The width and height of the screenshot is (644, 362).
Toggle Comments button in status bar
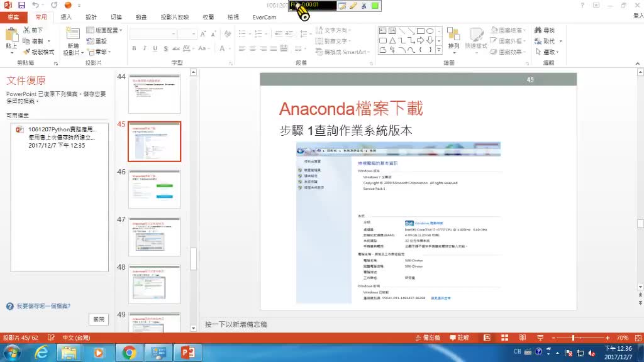(x=459, y=337)
